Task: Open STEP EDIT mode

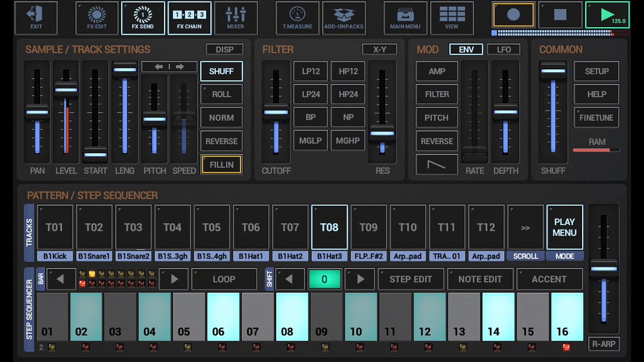Action: pyautogui.click(x=411, y=279)
